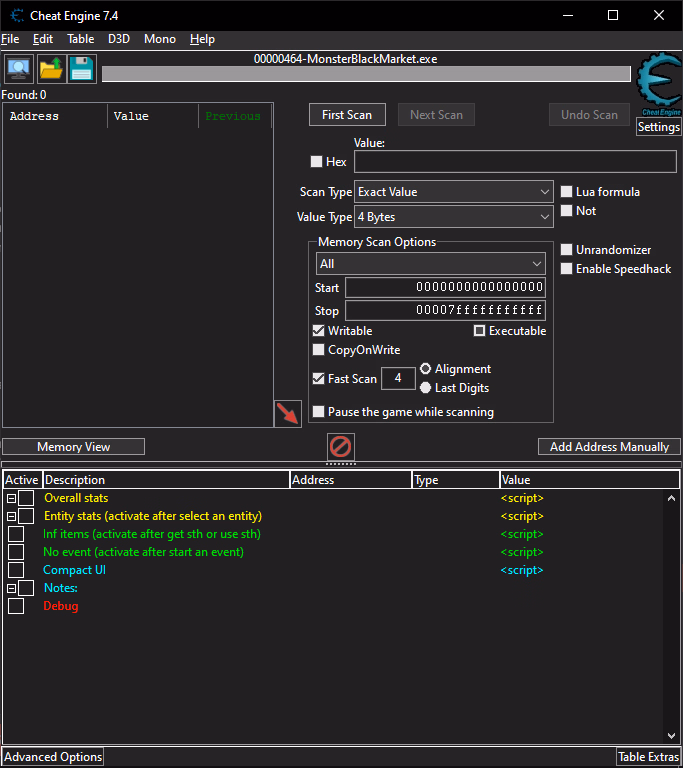The image size is (683, 768).
Task: Tick the Not checkbox
Action: tap(566, 211)
